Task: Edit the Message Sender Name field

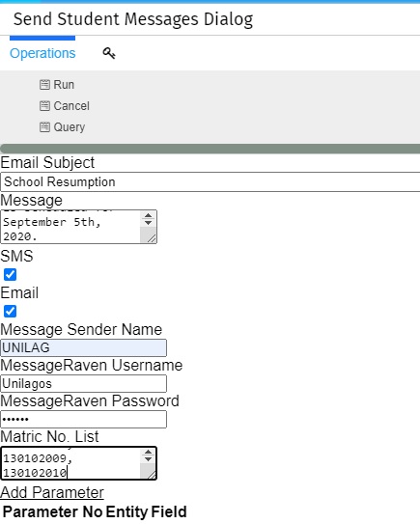Action: point(84,347)
